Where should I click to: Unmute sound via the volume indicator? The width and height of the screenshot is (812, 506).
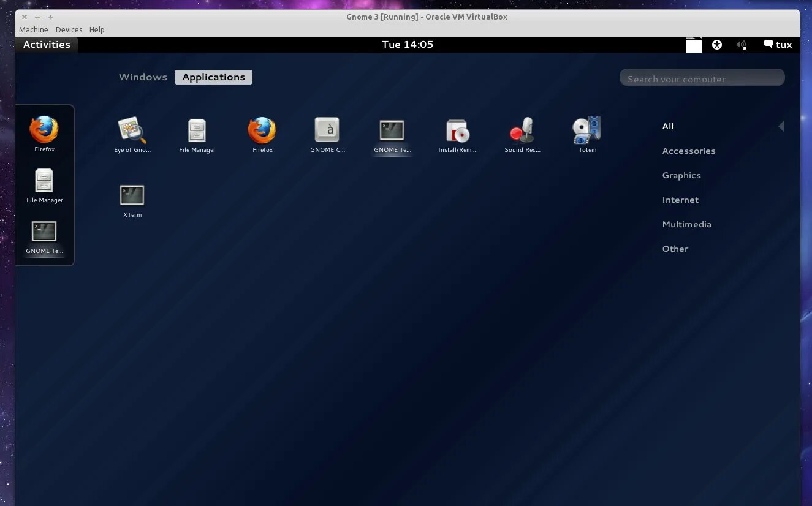(x=741, y=44)
